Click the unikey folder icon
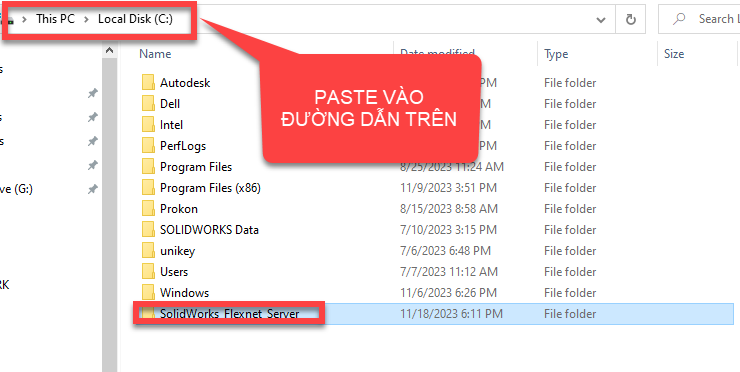The image size is (740, 372). 148,251
